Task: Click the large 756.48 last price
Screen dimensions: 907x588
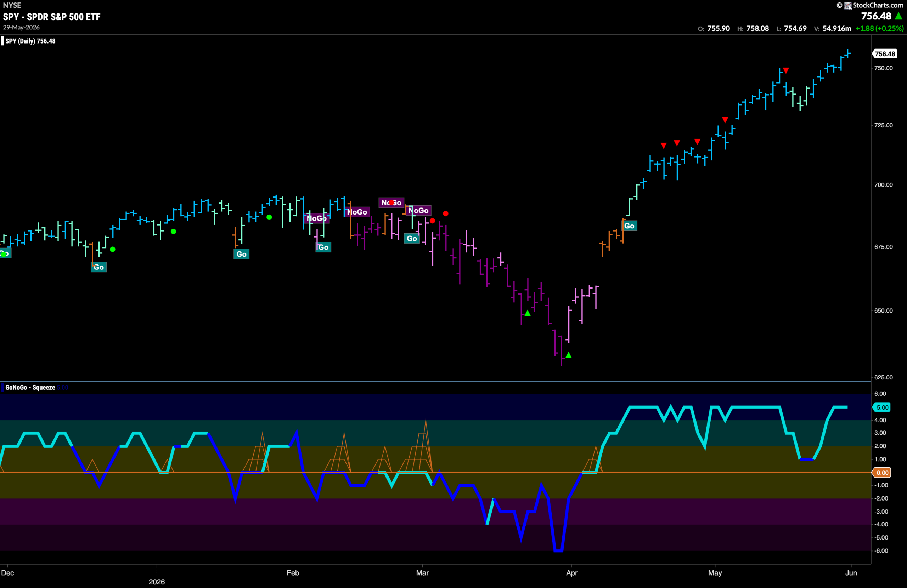Action: [x=876, y=16]
